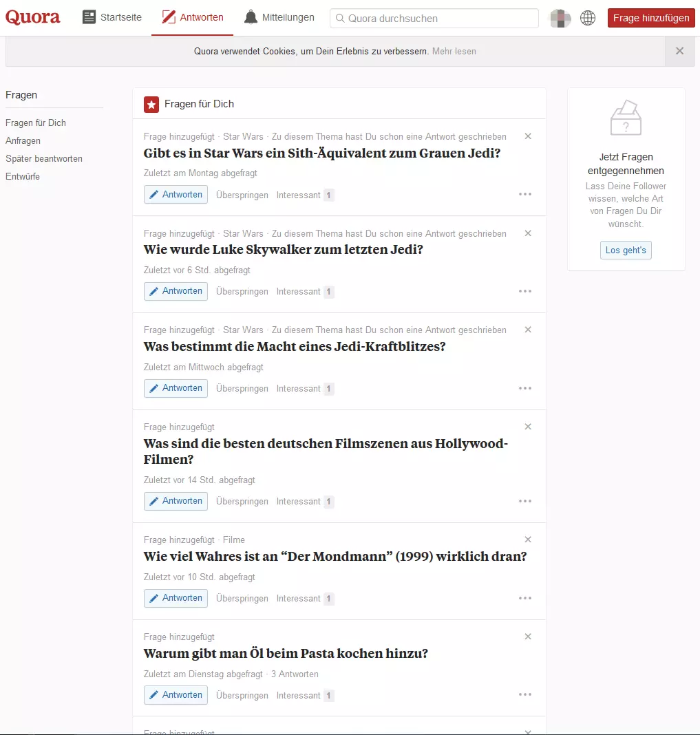
Task: Dismiss the Pasta kochen question card
Action: (528, 637)
